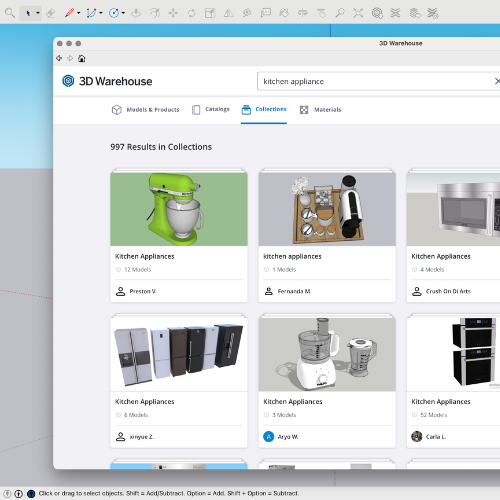500x500 pixels.
Task: Expand Line tool variants dropdown arrow
Action: [79, 13]
